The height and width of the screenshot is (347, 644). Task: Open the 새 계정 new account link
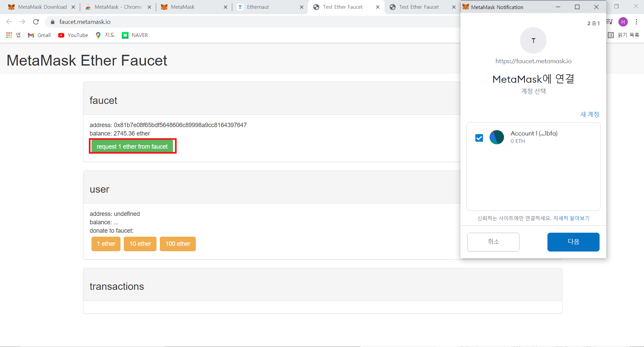[590, 114]
